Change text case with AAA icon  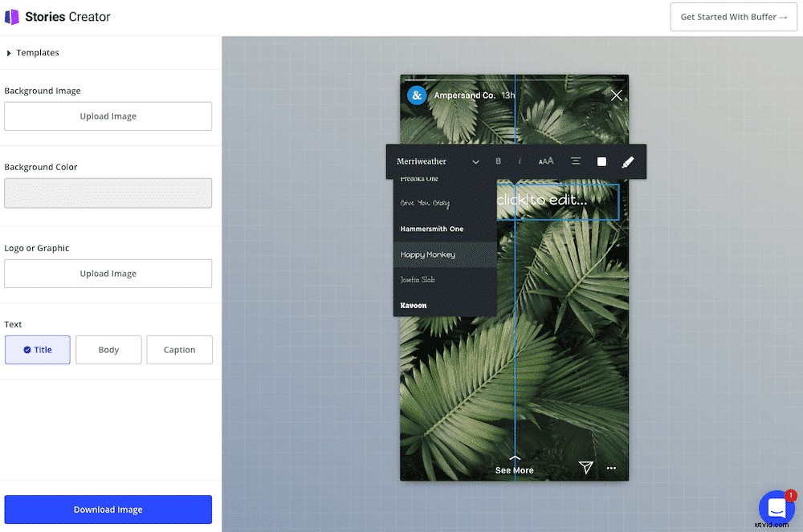coord(546,161)
